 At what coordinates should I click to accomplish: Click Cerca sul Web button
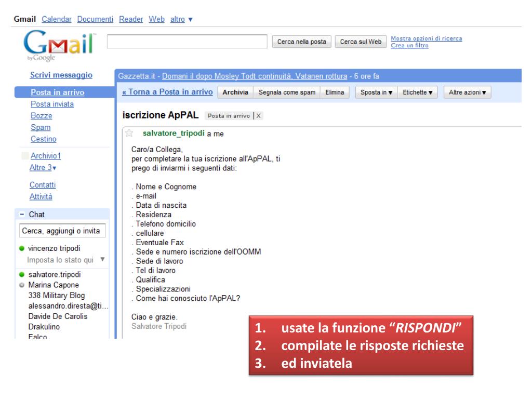pos(361,42)
